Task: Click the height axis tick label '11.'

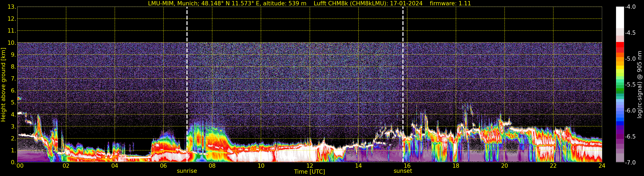Action: tap(12, 31)
